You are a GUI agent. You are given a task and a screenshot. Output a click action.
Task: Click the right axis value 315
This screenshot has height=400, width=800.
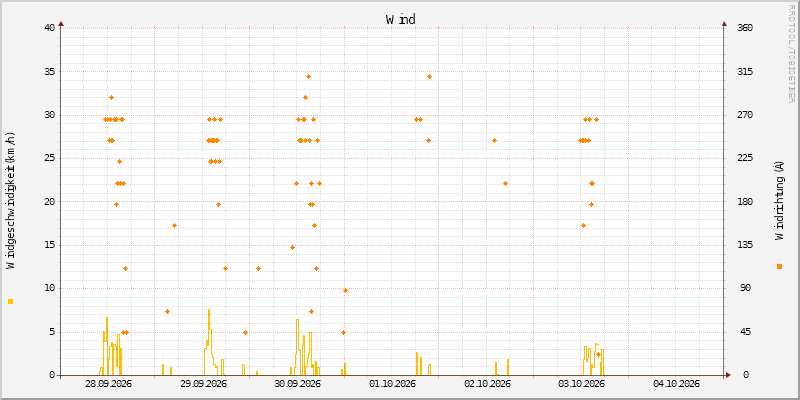pos(746,71)
